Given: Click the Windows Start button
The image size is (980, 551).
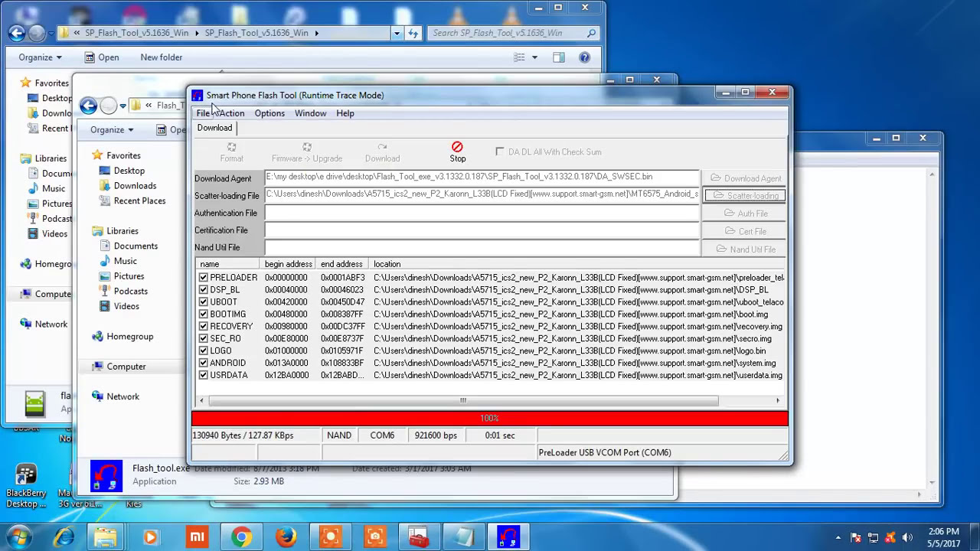Looking at the screenshot, I should pyautogui.click(x=18, y=536).
